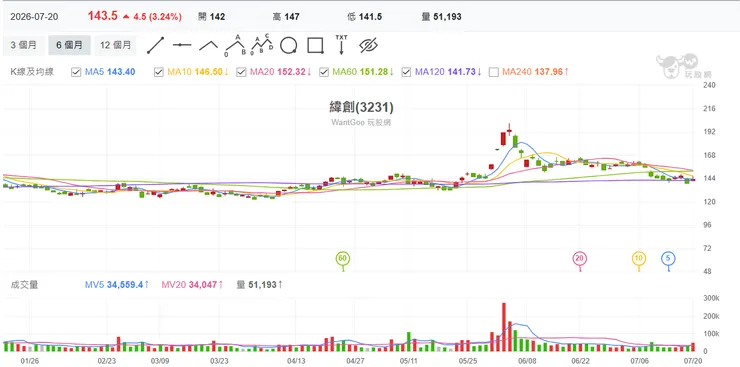The image size is (740, 367).
Task: Enable the MA240 moving average checkbox
Action: (494, 72)
